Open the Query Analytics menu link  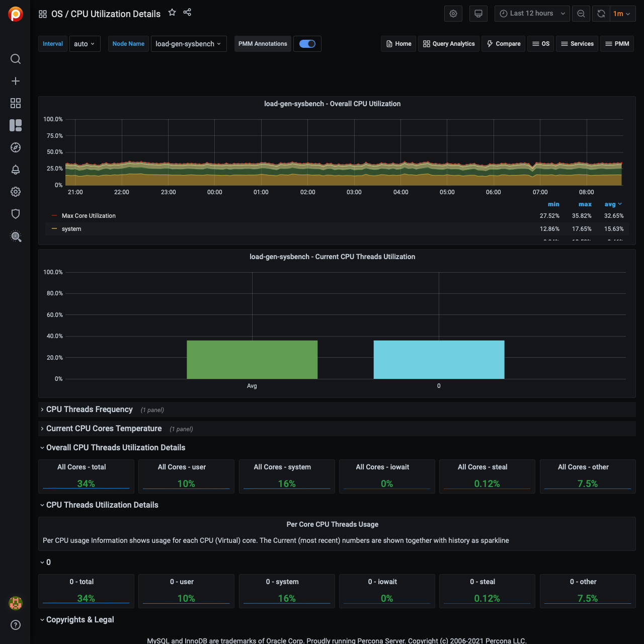[x=449, y=44]
